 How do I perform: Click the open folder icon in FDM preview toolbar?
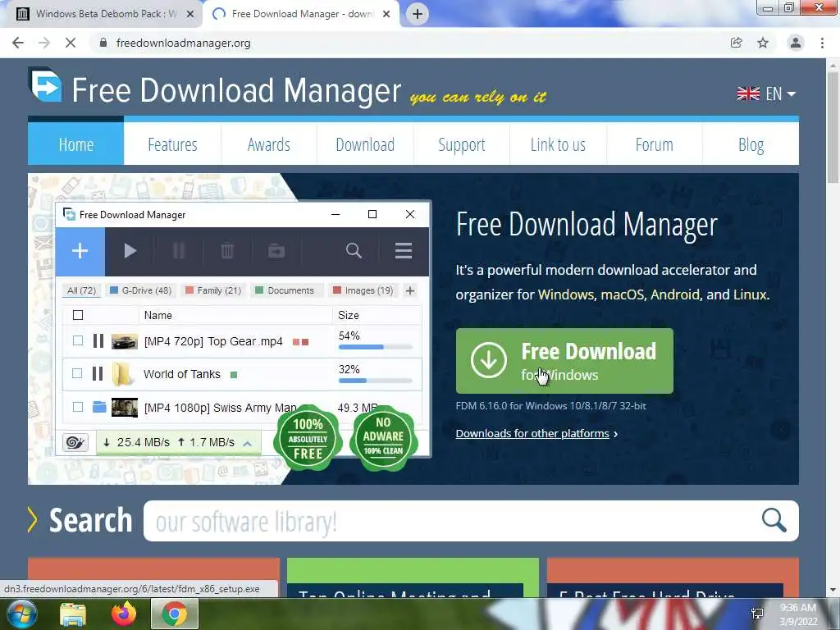276,251
